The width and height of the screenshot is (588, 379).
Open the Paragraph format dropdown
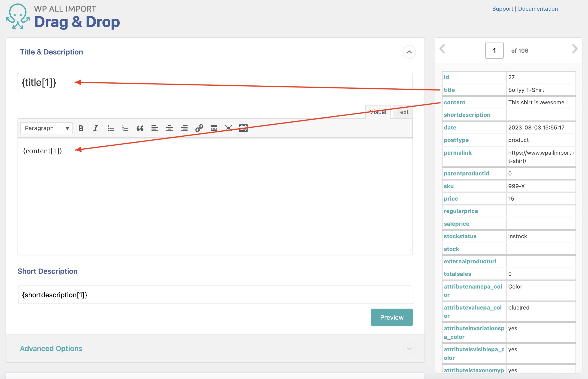(46, 128)
